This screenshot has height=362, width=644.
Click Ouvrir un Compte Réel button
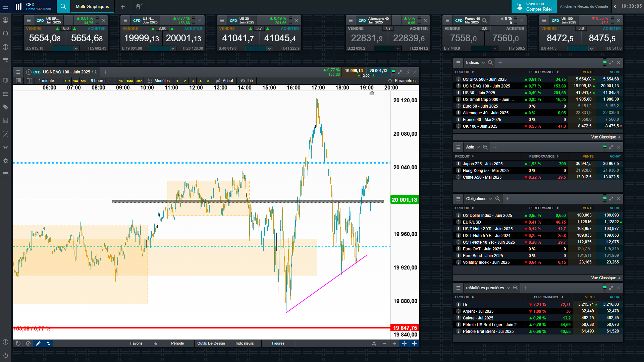(534, 6)
